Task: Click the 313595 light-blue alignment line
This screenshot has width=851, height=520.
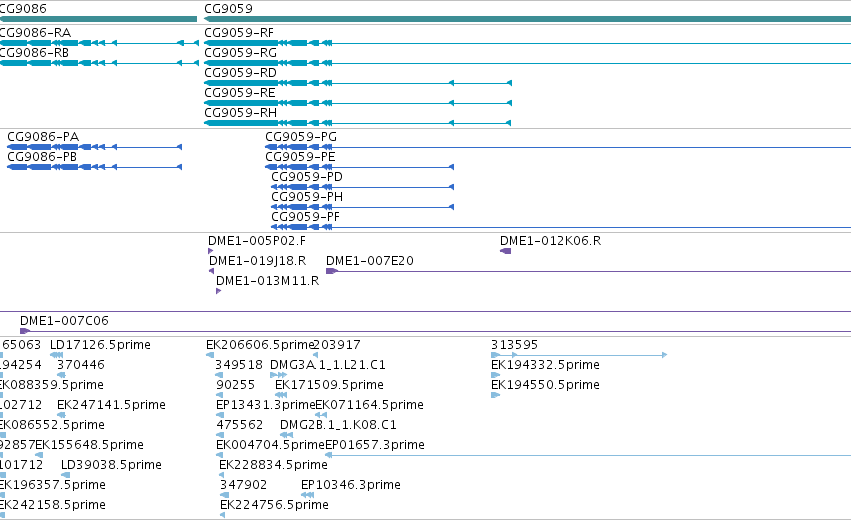Action: 579,355
